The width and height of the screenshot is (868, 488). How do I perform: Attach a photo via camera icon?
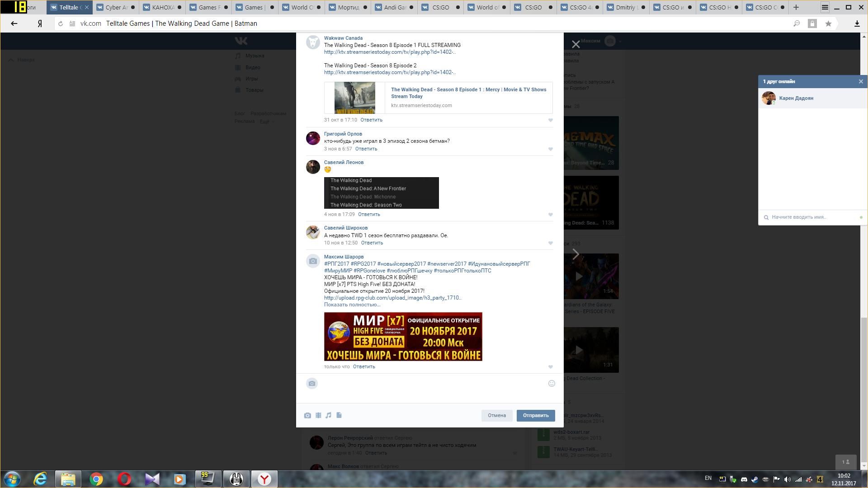[x=307, y=415]
